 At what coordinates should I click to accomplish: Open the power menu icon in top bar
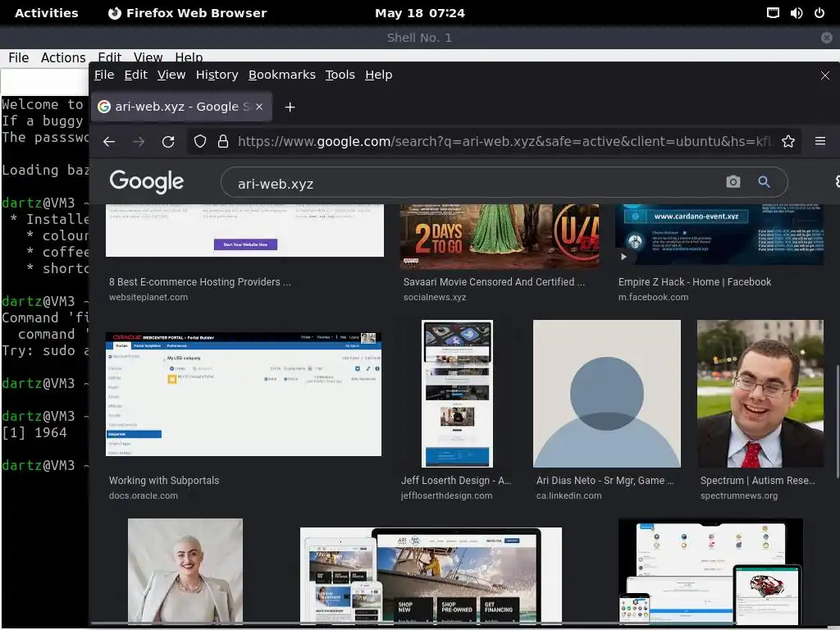tap(819, 13)
